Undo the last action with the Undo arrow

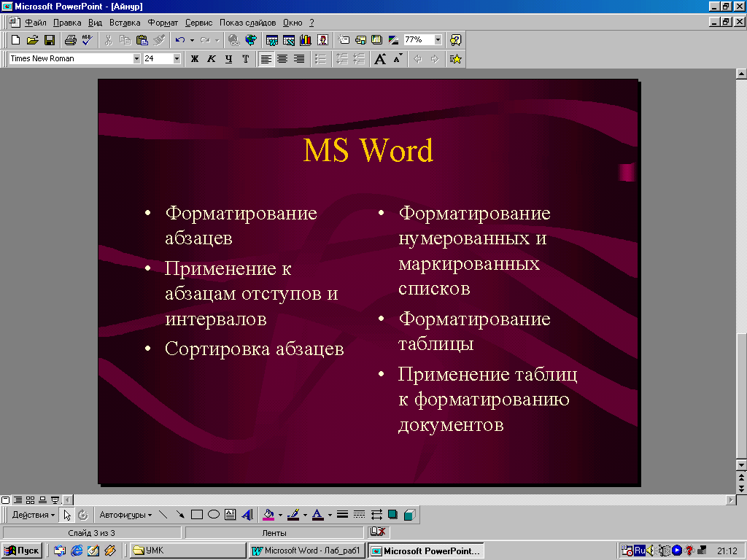[179, 40]
